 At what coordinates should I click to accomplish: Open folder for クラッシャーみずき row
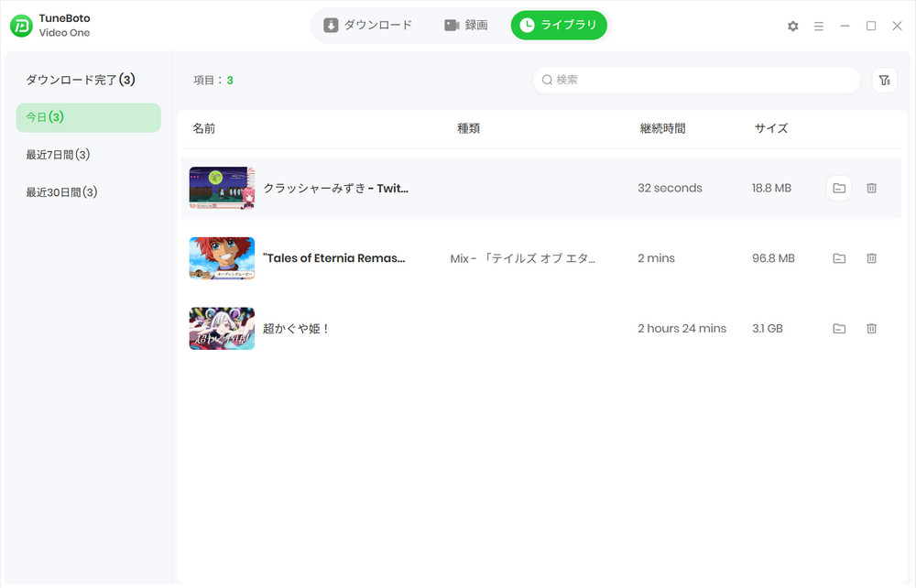pos(839,188)
